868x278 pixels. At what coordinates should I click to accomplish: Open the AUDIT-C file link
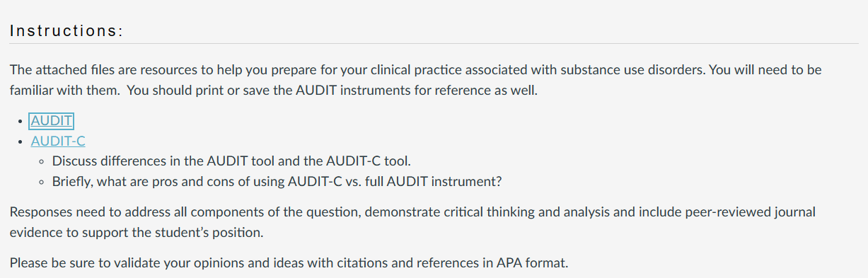click(58, 141)
